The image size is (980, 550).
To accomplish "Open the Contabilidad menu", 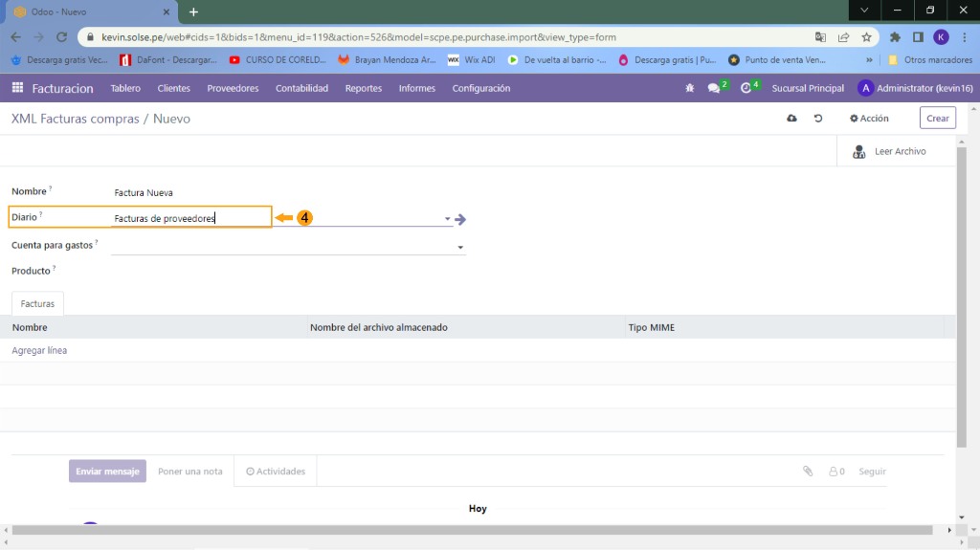I will tap(301, 88).
